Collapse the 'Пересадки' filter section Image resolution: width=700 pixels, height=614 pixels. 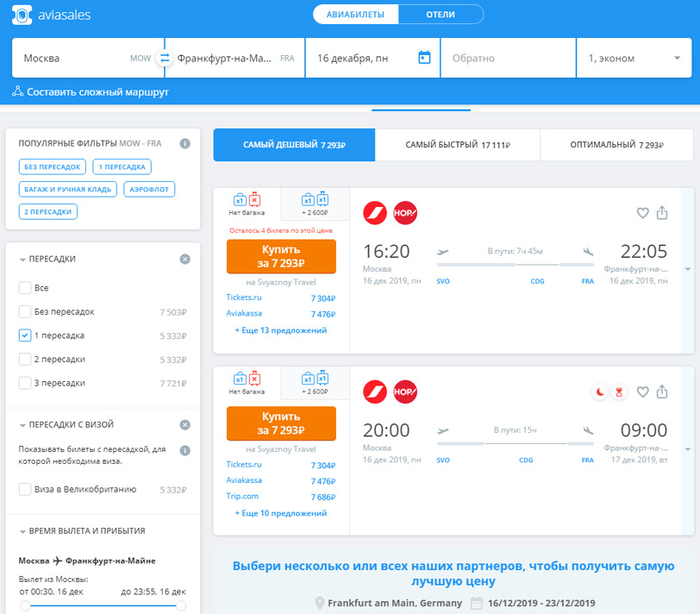tap(22, 259)
